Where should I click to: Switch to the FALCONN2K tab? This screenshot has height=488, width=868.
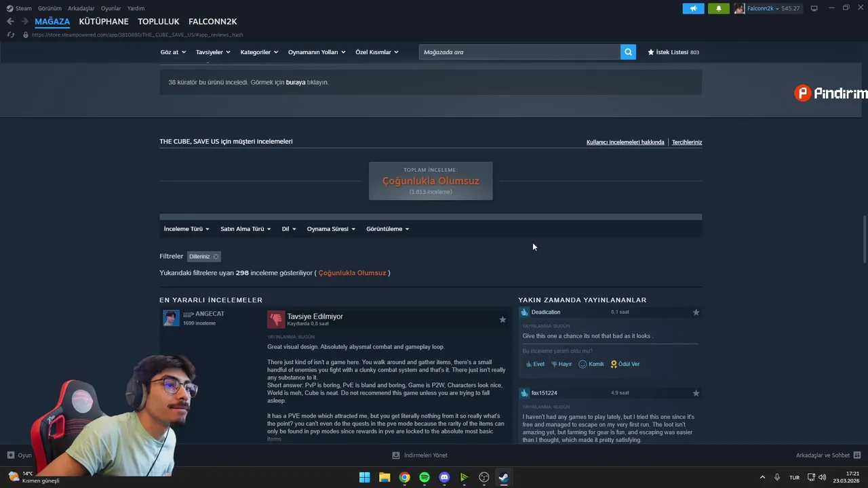point(213,22)
